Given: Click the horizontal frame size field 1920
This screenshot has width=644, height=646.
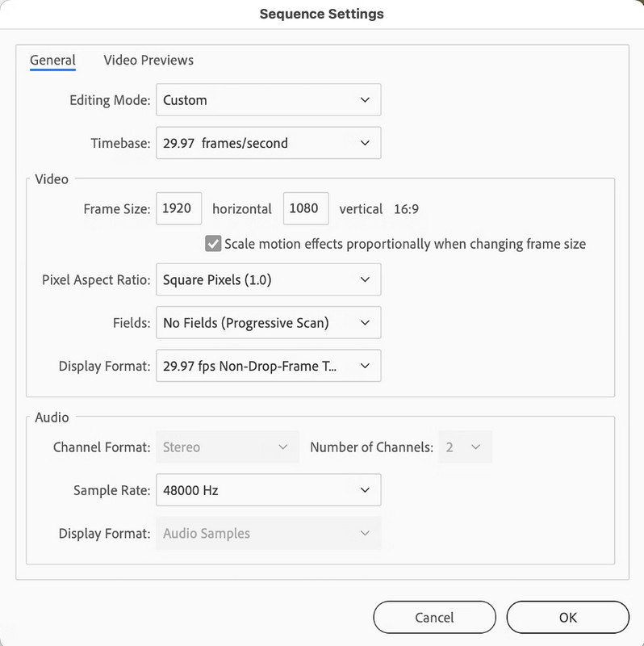Looking at the screenshot, I should [x=178, y=208].
